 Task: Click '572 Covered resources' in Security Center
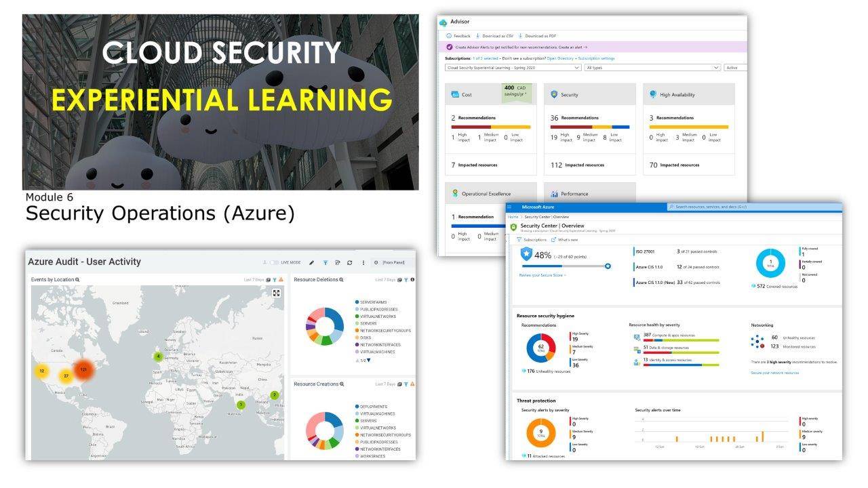(774, 286)
